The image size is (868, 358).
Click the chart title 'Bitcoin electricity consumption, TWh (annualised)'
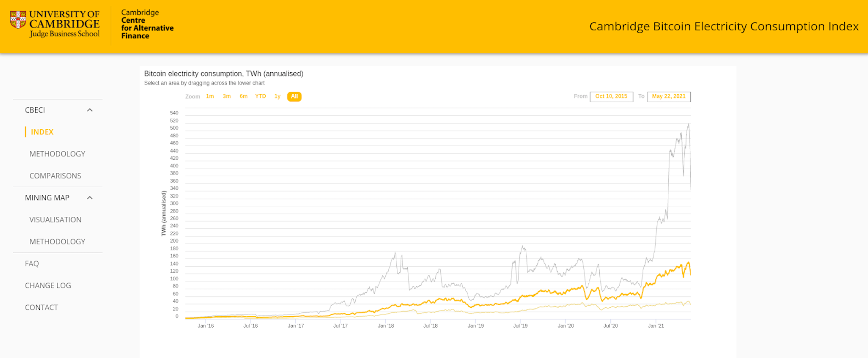[224, 74]
